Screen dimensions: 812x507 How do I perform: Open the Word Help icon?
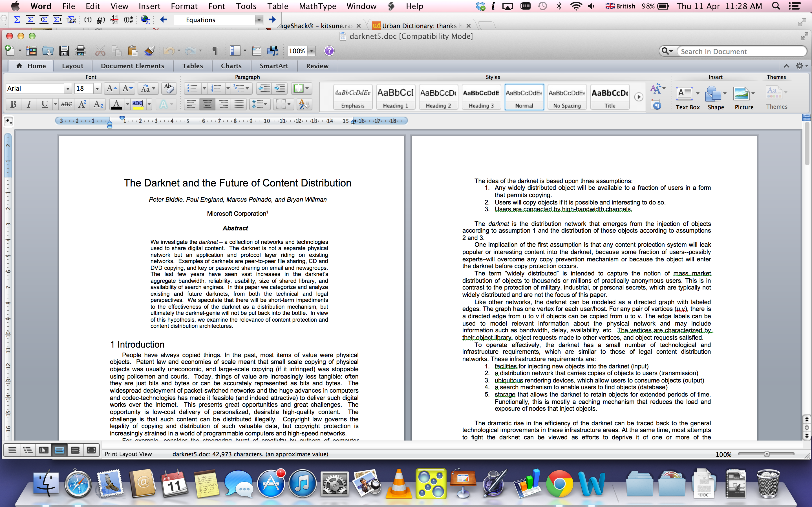pos(329,51)
